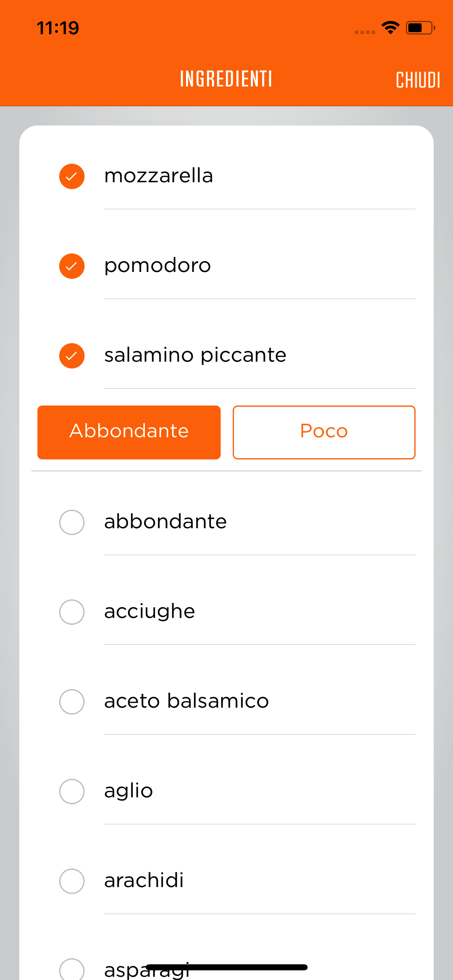The image size is (453, 980).
Task: Tap the mozzarella text label
Action: click(159, 176)
